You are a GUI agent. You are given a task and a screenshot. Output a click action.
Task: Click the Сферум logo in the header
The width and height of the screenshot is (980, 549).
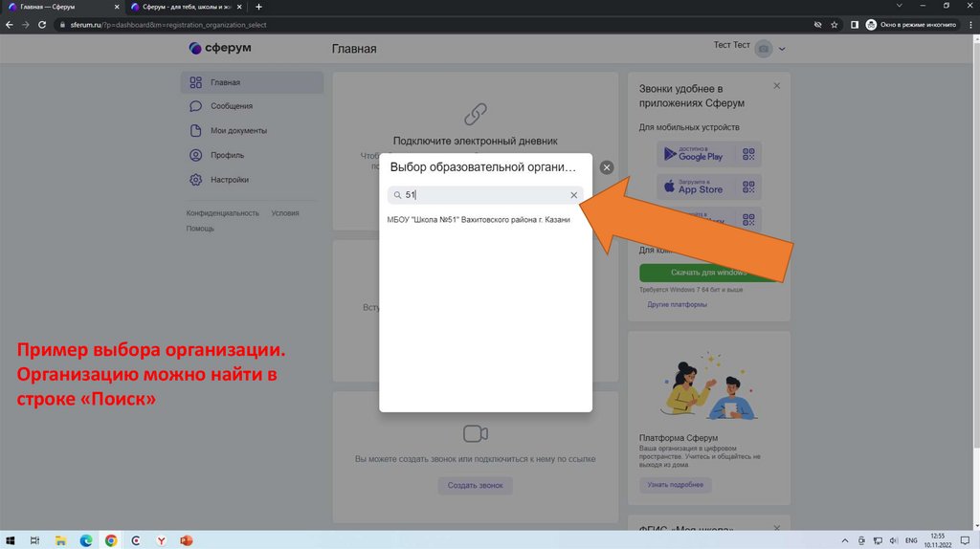(220, 48)
